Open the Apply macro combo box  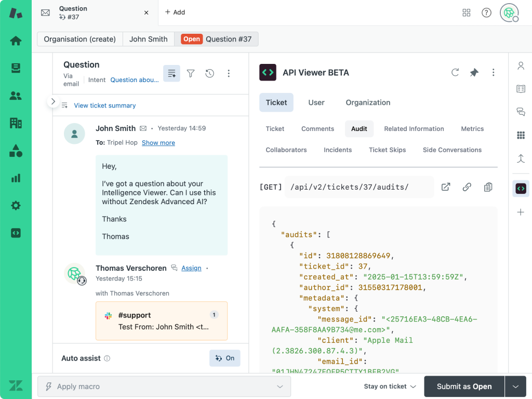164,387
